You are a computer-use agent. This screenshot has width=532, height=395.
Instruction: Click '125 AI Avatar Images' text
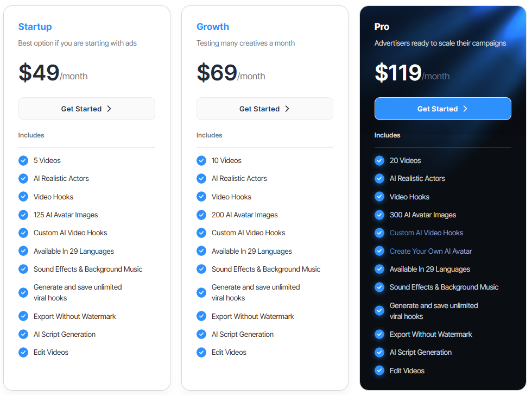click(x=66, y=215)
